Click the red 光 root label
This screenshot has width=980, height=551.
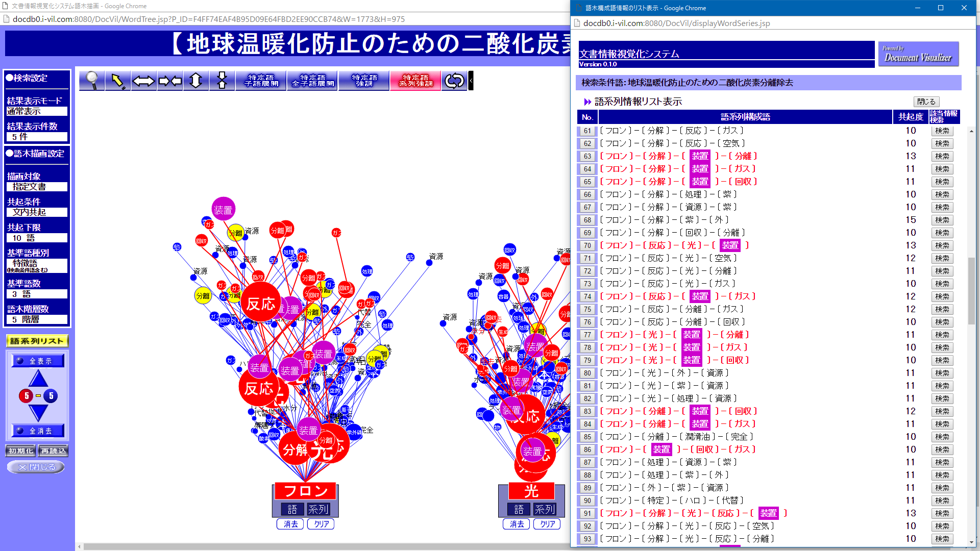pyautogui.click(x=531, y=491)
